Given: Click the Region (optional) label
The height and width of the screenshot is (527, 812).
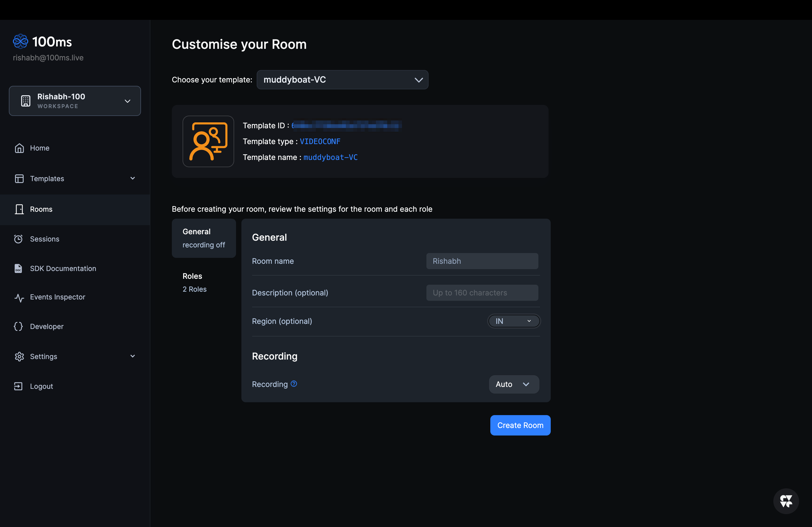Looking at the screenshot, I should point(282,321).
